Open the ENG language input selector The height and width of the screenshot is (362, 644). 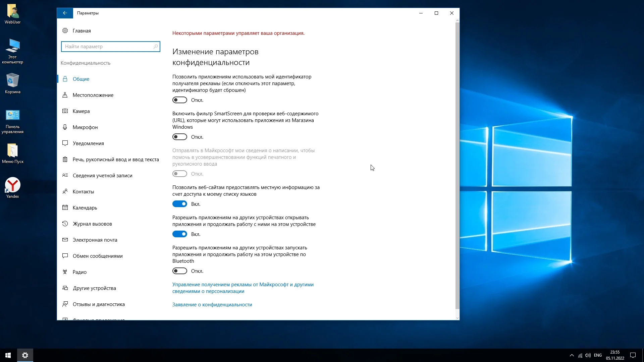598,355
